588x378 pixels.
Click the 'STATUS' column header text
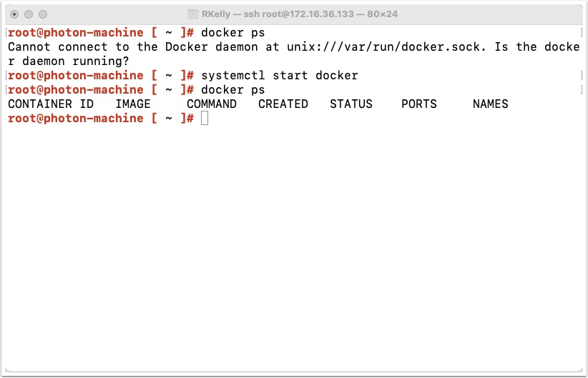pos(351,104)
